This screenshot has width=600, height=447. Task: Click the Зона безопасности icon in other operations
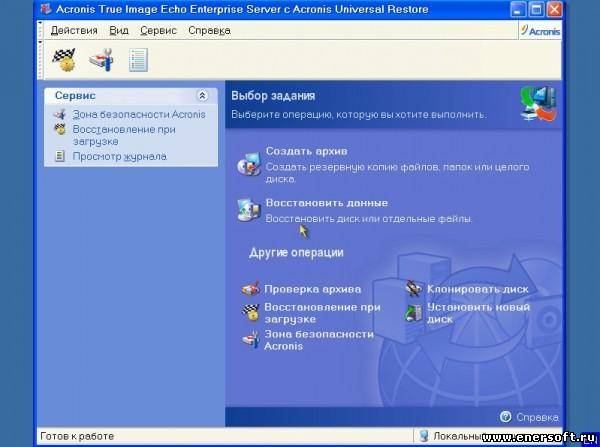(251, 339)
